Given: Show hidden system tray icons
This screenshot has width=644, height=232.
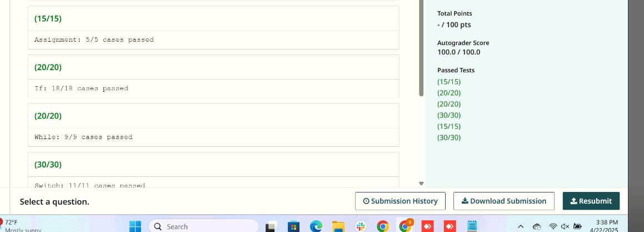Looking at the screenshot, I should click(x=521, y=226).
